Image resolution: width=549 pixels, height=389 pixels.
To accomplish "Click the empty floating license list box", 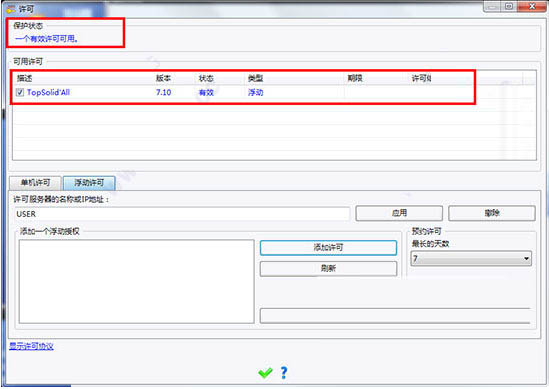I will tap(137, 282).
